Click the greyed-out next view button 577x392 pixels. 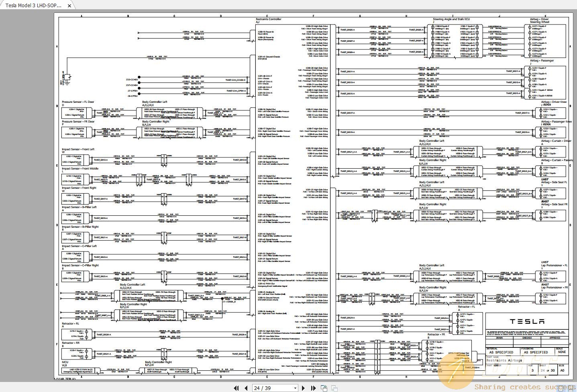pyautogui.click(x=334, y=388)
